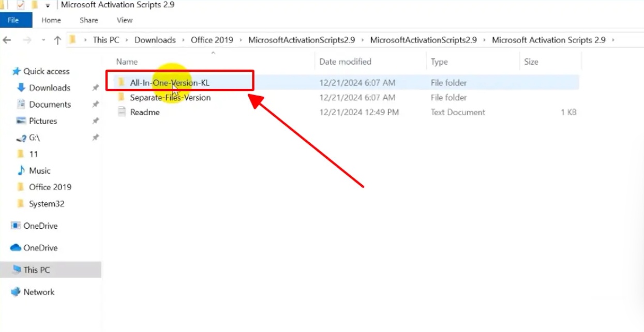Click date modified of Separate-Files-Version row
The image size is (644, 332).
point(357,97)
